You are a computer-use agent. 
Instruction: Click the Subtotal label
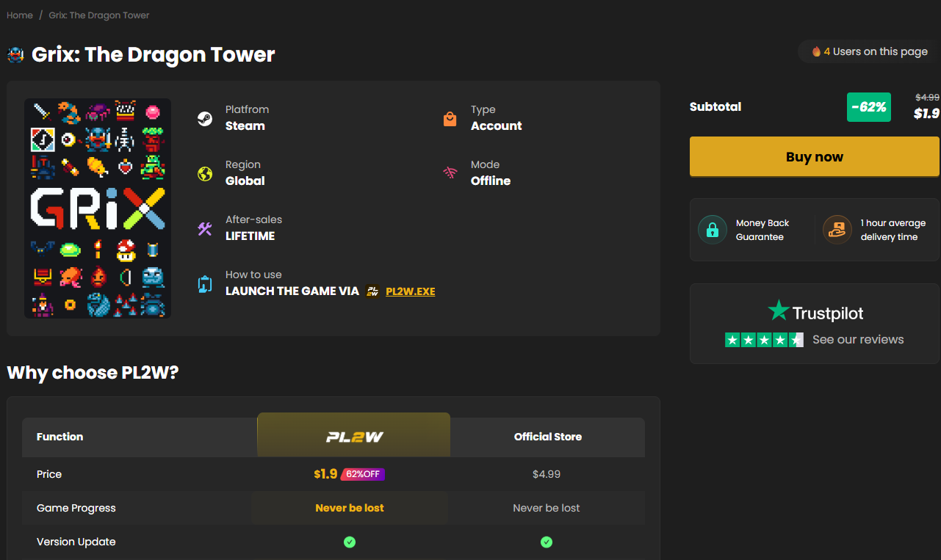715,107
